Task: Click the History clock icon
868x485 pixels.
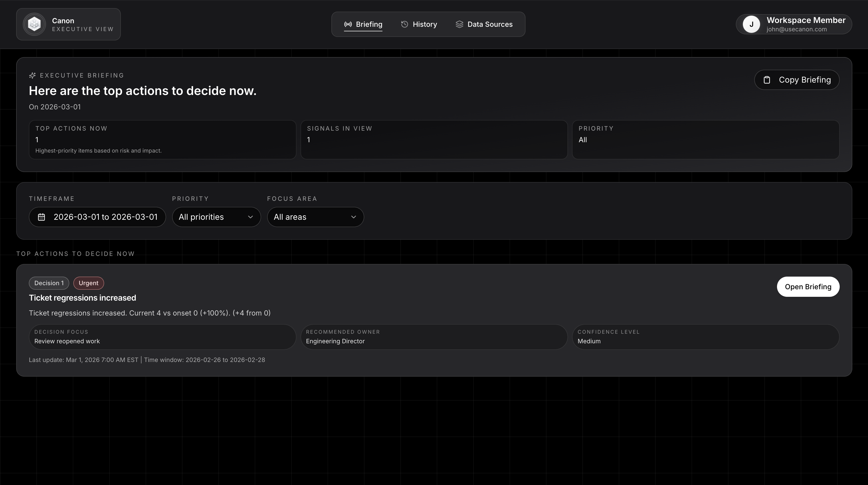Action: tap(404, 24)
